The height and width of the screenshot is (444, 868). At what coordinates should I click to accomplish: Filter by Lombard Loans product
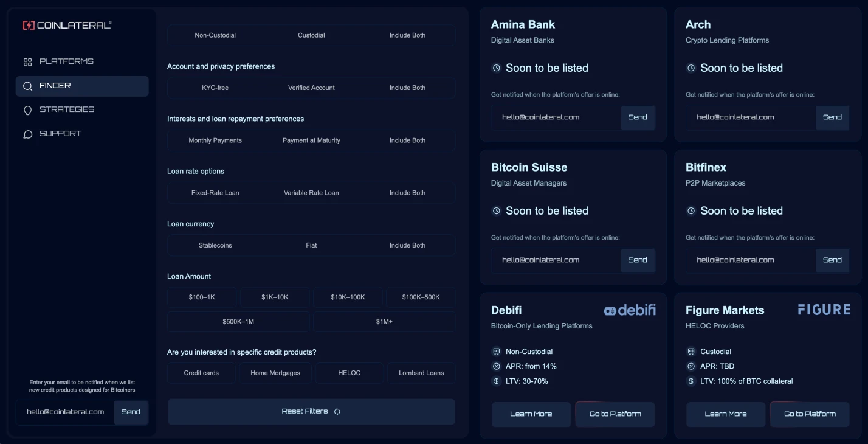421,373
